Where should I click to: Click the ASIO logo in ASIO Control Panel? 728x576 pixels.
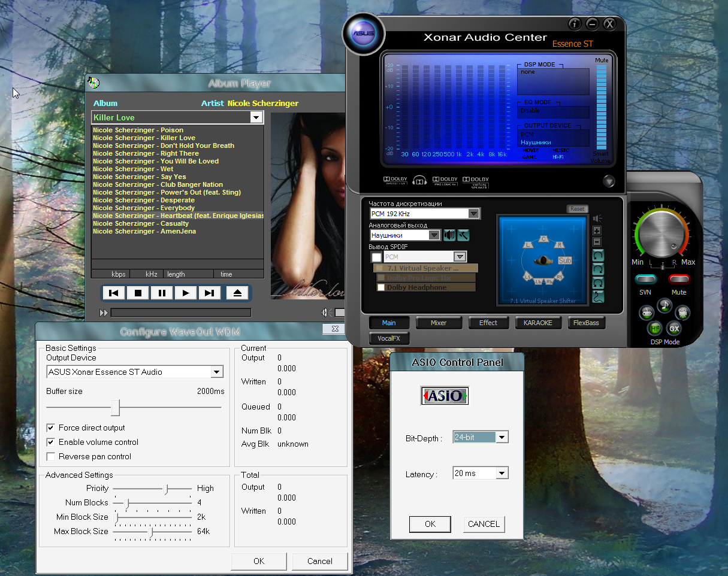[x=445, y=396]
